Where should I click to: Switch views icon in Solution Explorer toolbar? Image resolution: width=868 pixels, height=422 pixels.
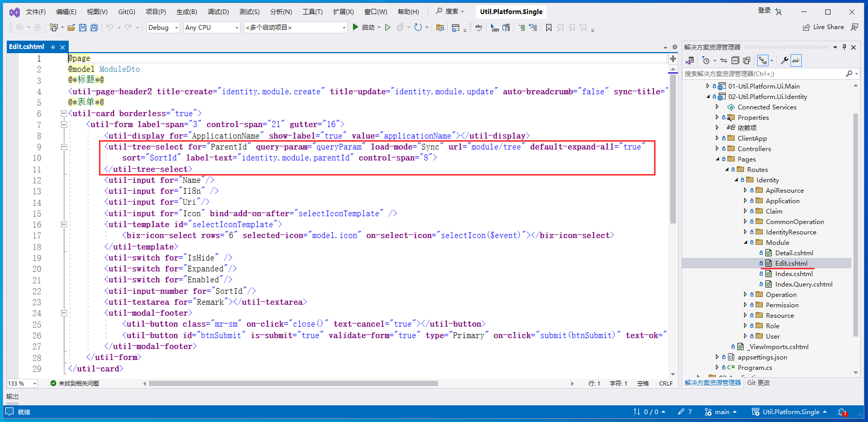(690, 60)
